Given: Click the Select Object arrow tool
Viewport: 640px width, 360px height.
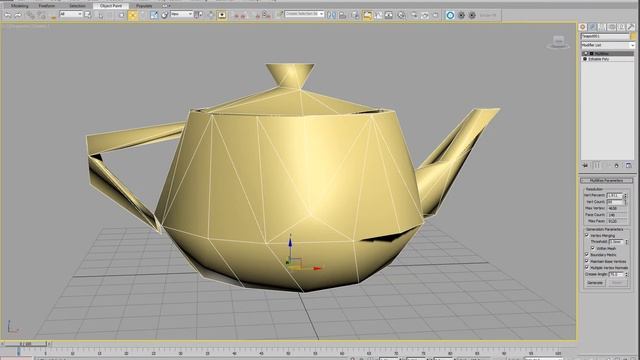Looking at the screenshot, I should click(x=88, y=15).
